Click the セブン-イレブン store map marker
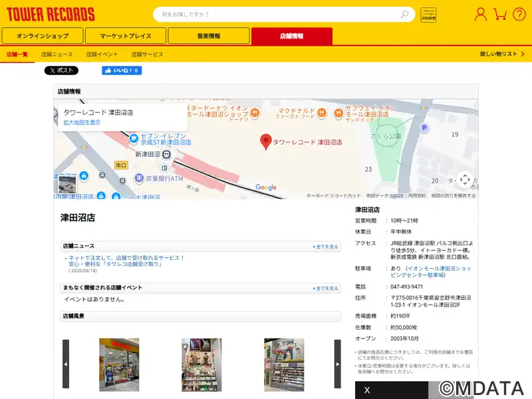This screenshot has width=532, height=399. [x=134, y=138]
